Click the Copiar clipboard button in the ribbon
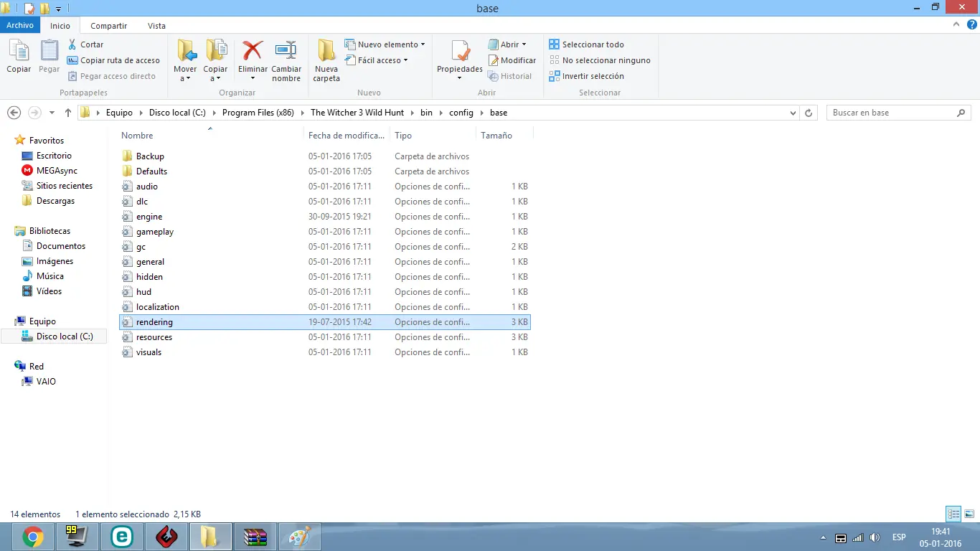Image resolution: width=980 pixels, height=551 pixels. [x=19, y=57]
